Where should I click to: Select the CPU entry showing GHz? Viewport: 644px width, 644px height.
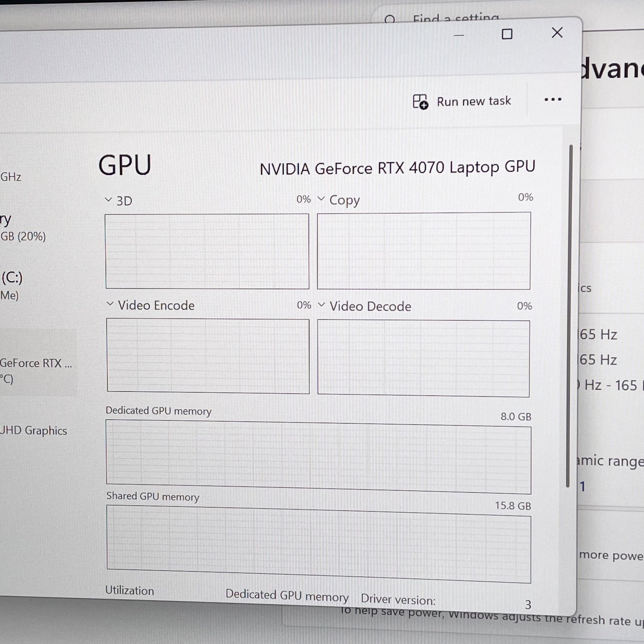pyautogui.click(x=11, y=176)
